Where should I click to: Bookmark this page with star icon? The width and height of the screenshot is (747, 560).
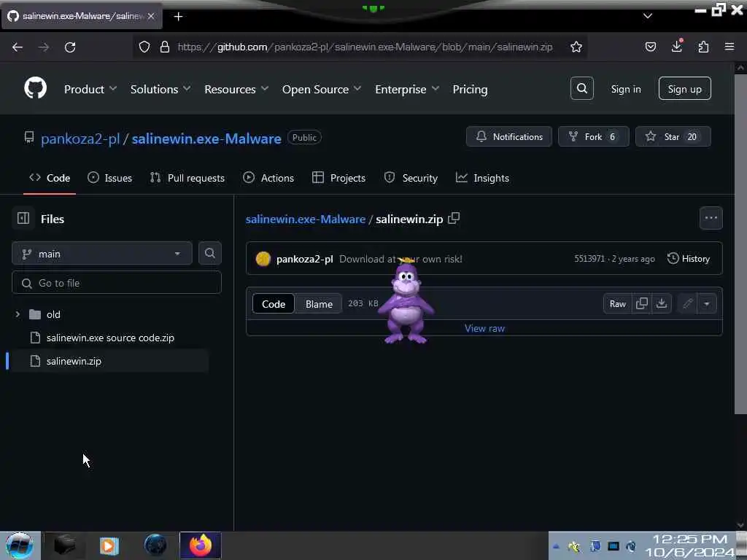(x=576, y=47)
